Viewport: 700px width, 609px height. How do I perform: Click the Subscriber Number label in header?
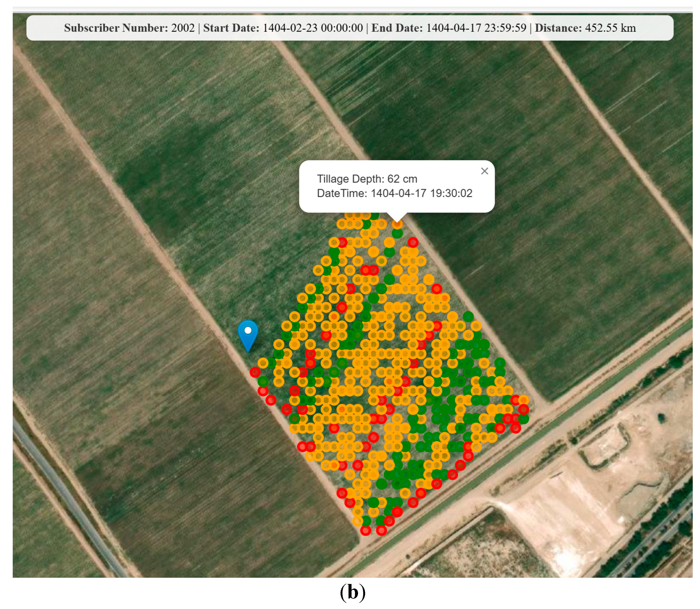click(116, 28)
